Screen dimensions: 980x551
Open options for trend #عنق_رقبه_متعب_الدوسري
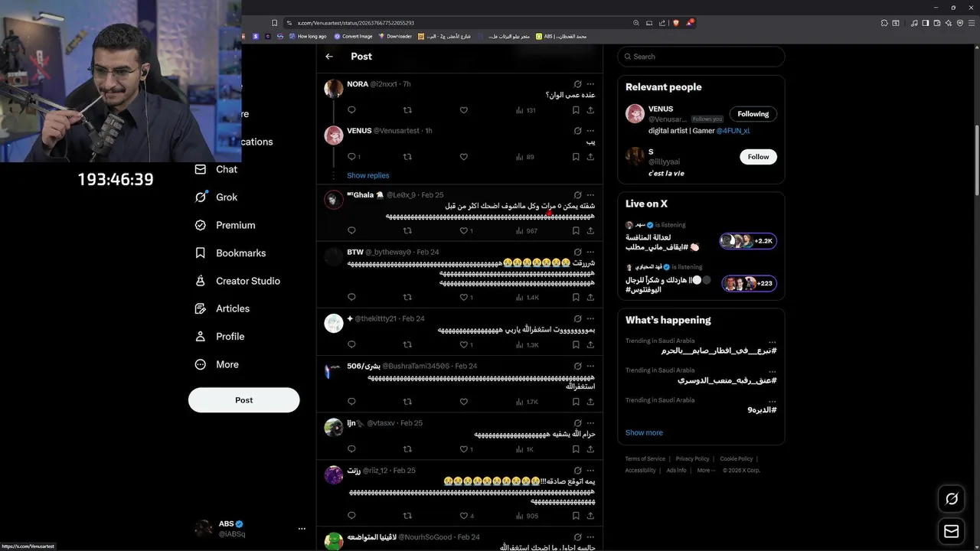tap(773, 371)
